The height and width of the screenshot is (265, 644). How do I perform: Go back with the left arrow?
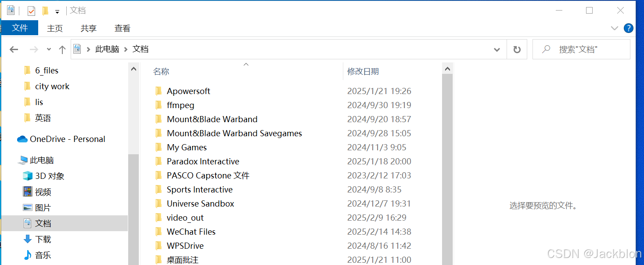coord(14,50)
